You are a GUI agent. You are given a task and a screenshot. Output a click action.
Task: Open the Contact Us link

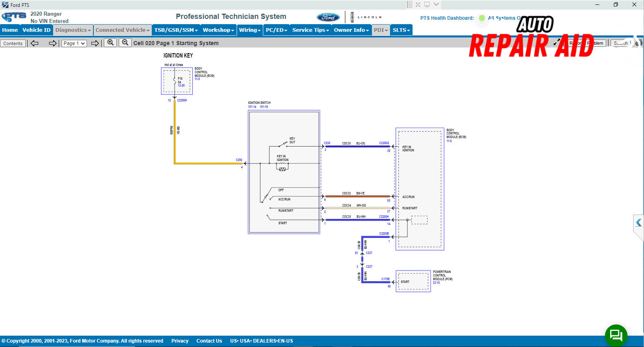coord(209,341)
